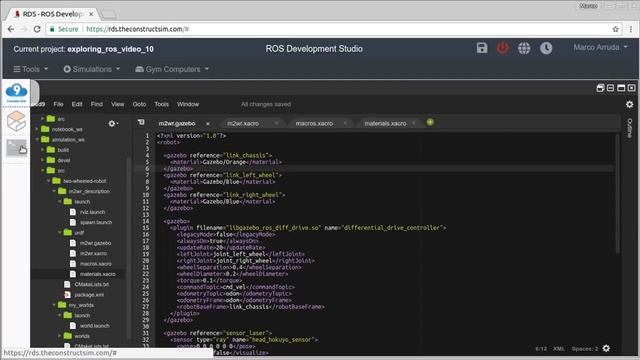Open the View menu
This screenshot has height=360, width=640.
tap(118, 104)
